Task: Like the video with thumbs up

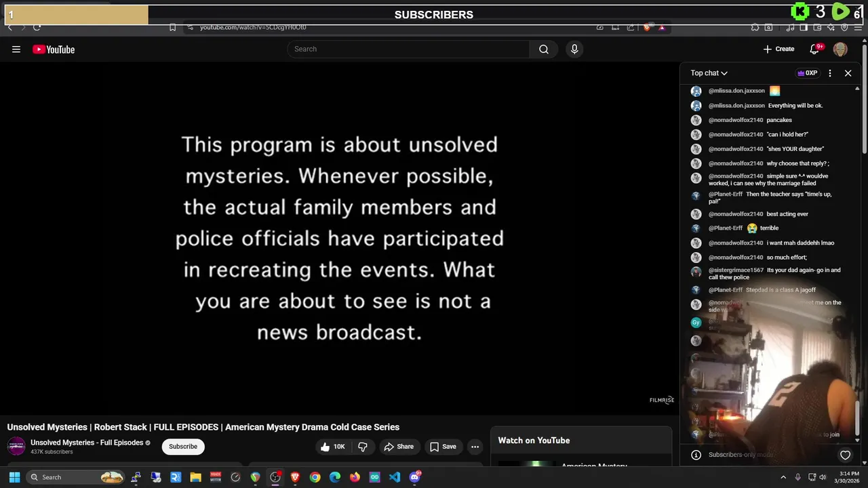Action: [333, 447]
